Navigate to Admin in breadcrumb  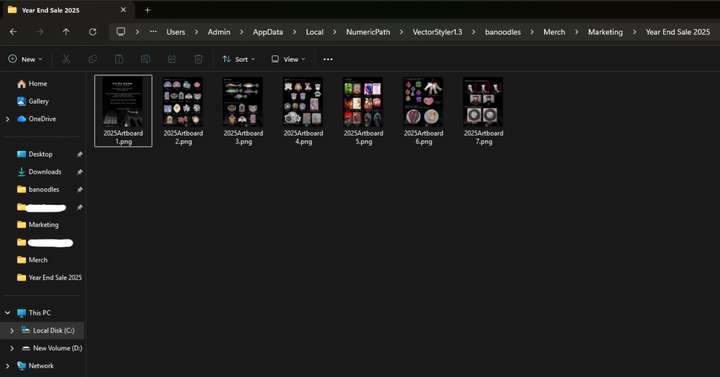coord(219,32)
